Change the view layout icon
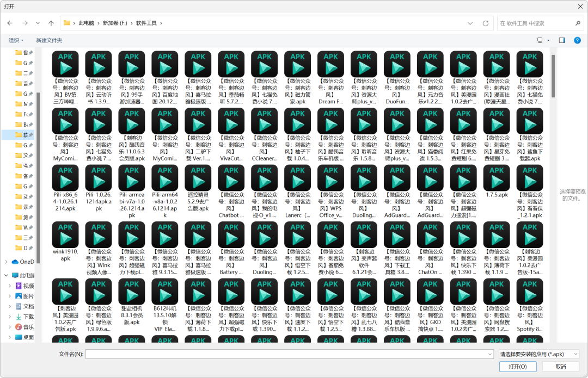The height and width of the screenshot is (378, 588). [540, 40]
